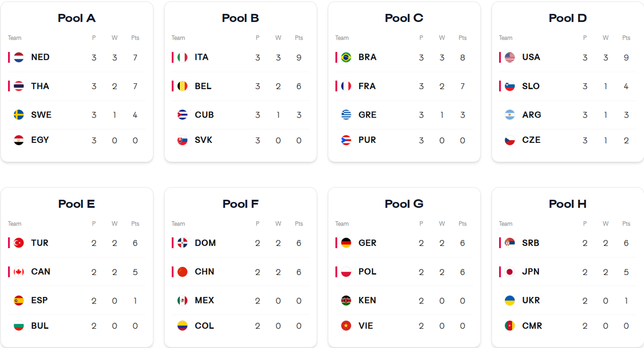The height and width of the screenshot is (348, 644).
Task: Open the FRA team link
Action: pyautogui.click(x=367, y=86)
